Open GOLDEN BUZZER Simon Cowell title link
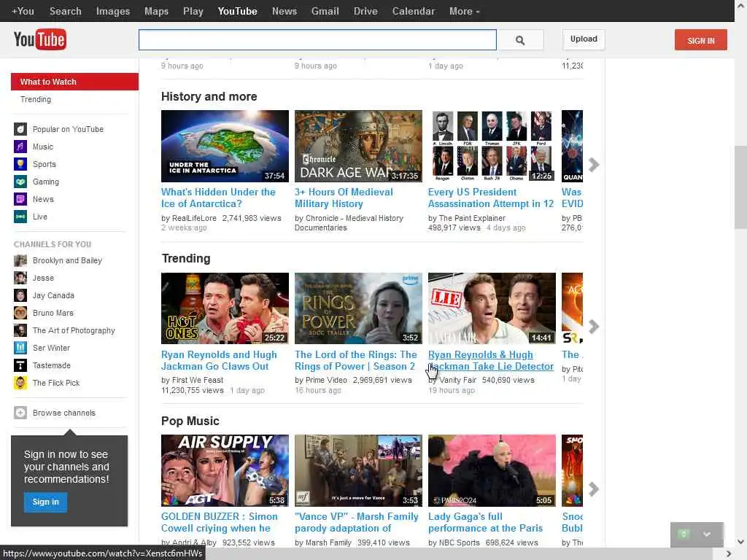The width and height of the screenshot is (747, 560). (x=219, y=522)
